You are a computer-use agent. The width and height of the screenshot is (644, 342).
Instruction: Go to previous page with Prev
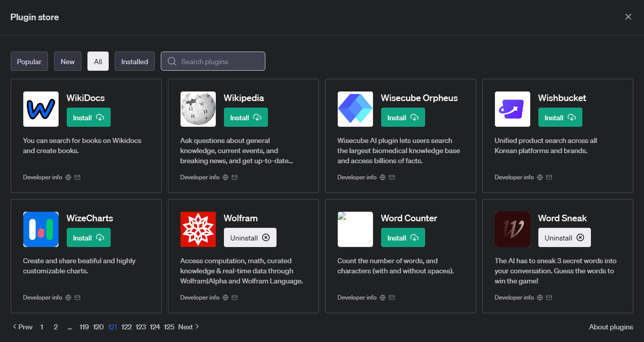click(x=22, y=327)
